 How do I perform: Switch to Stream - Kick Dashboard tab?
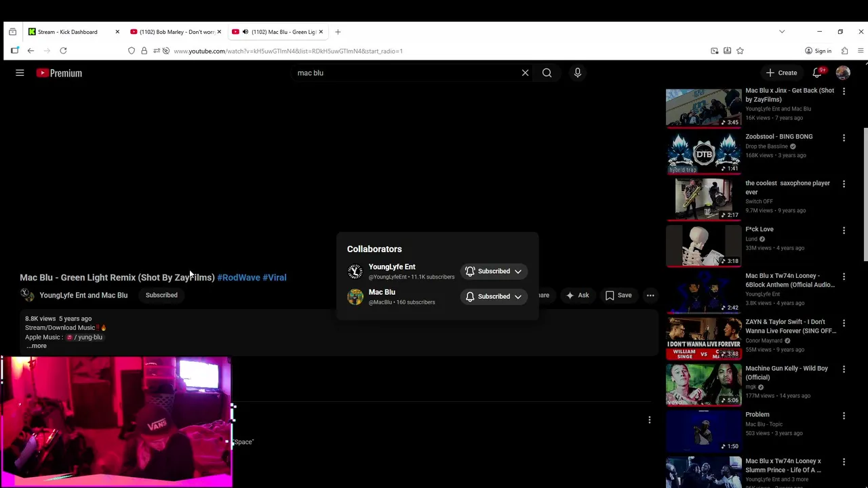tap(66, 32)
